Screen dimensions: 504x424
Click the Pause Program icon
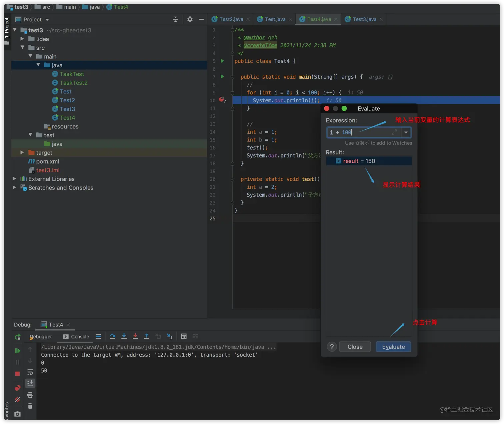18,362
